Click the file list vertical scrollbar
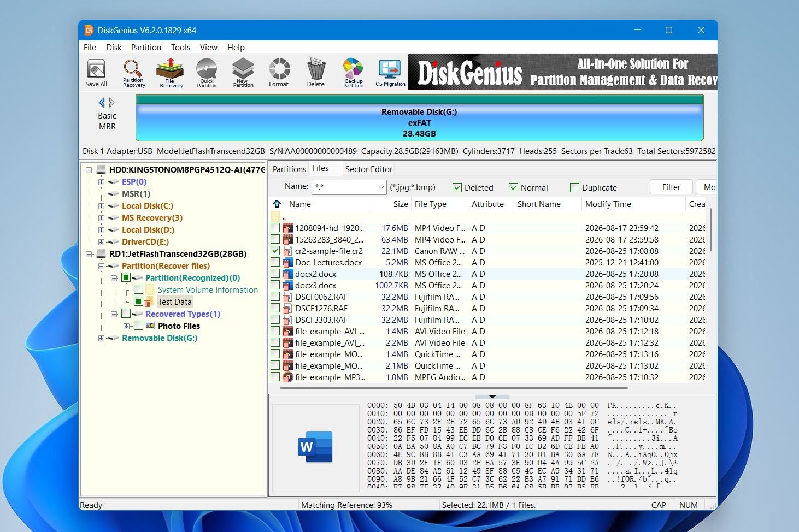 point(710,229)
